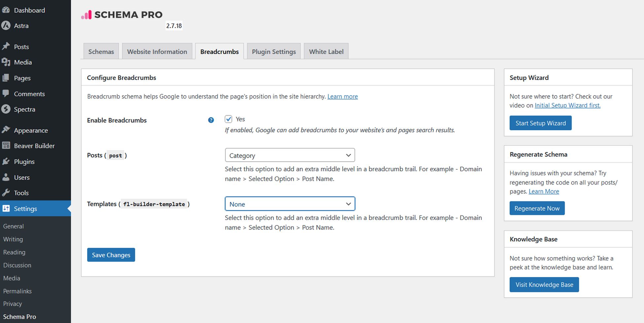The width and height of the screenshot is (644, 323).
Task: Click the Beaver Builder grid icon
Action: (6, 145)
